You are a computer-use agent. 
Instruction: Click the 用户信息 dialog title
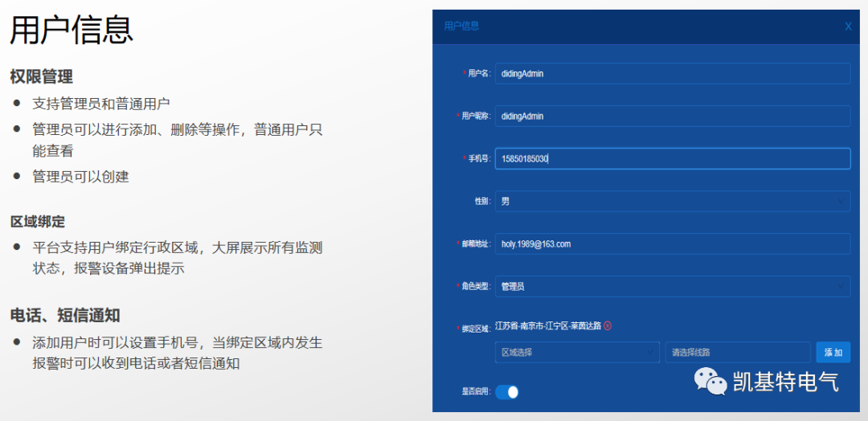pos(461,26)
